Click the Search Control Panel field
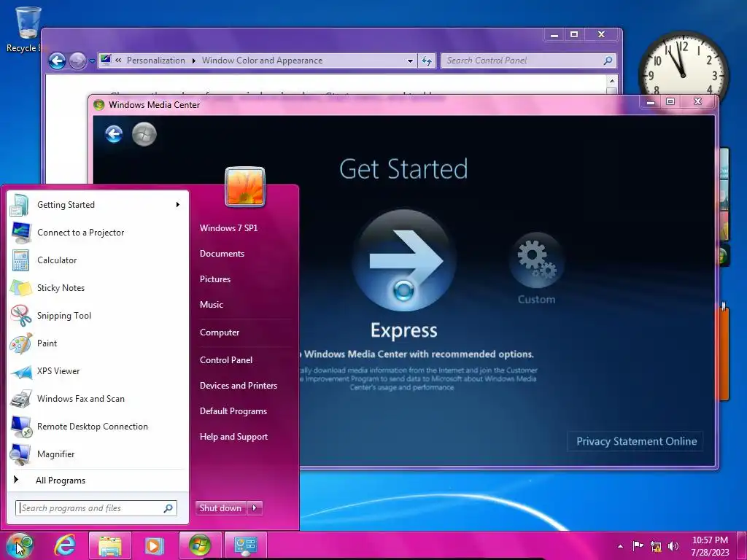 pyautogui.click(x=528, y=61)
